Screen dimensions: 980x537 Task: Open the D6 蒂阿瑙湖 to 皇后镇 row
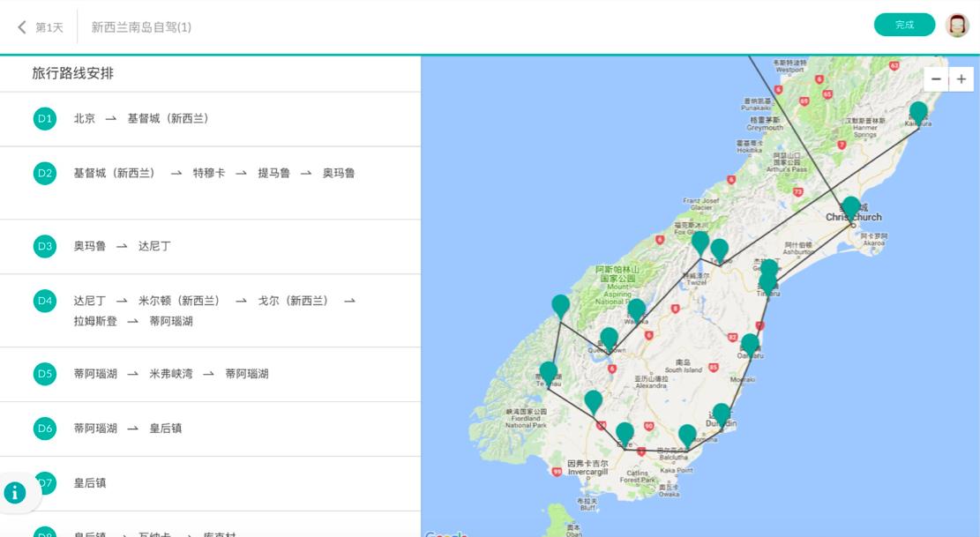(x=210, y=429)
